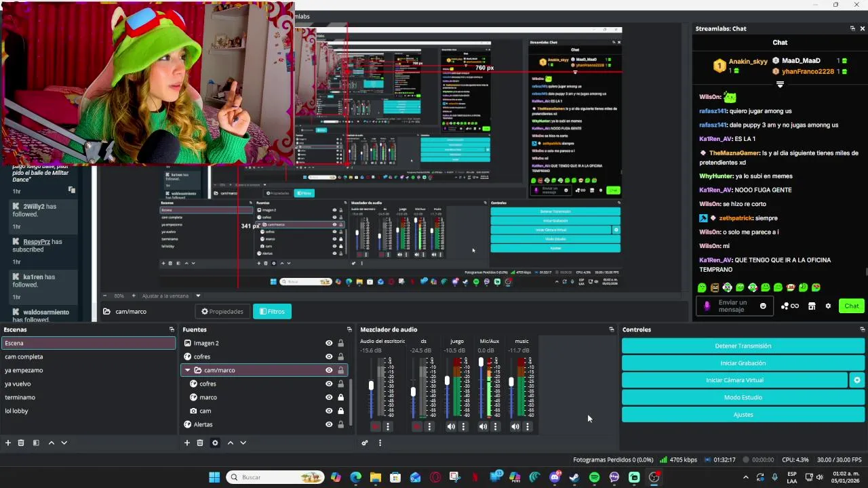
Task: Mute the music audio channel
Action: (x=515, y=426)
